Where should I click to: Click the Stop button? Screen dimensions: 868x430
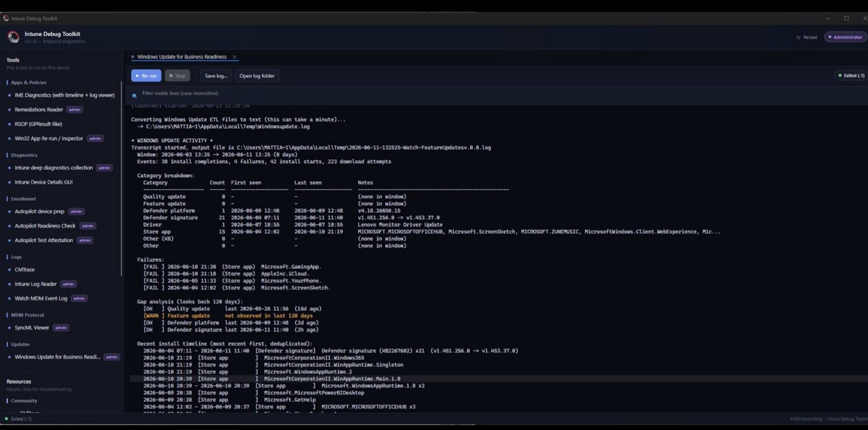coord(177,75)
